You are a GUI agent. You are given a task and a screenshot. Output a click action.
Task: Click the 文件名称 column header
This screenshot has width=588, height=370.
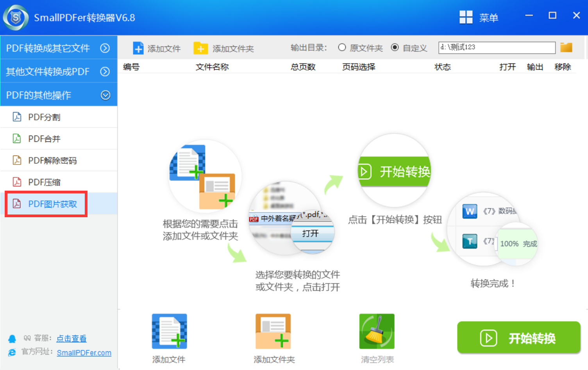212,67
